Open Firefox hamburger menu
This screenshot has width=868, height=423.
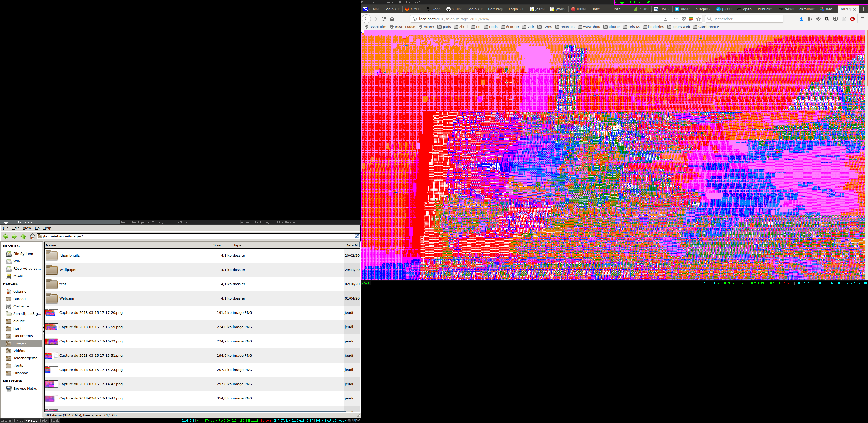862,19
